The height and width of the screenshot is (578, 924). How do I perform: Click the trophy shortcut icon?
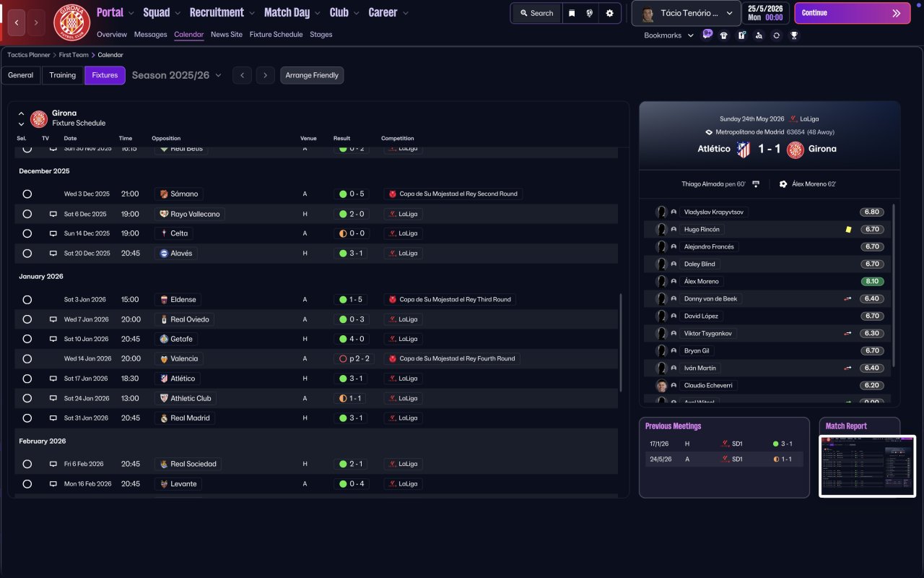click(x=794, y=35)
